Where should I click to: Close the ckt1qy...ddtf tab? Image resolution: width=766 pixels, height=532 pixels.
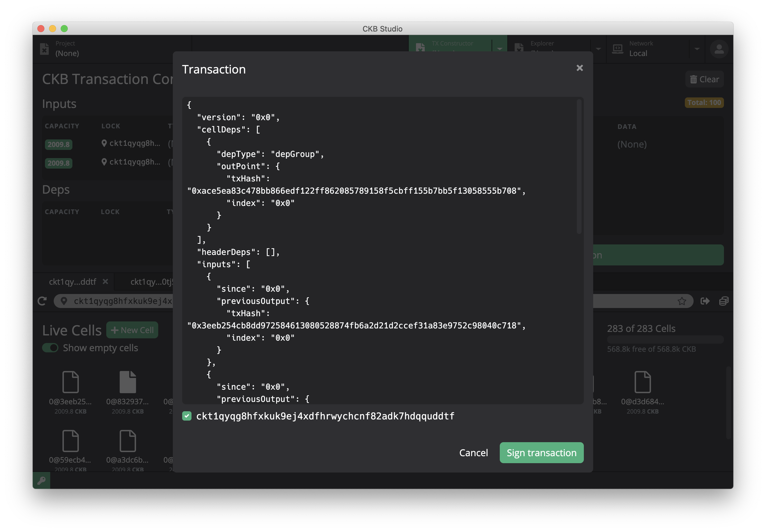(105, 282)
